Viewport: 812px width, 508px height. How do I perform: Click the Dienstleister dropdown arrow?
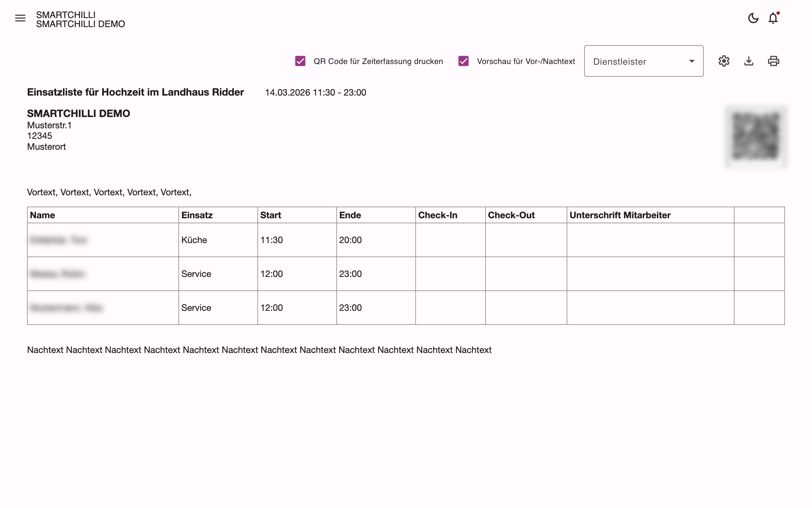click(x=692, y=61)
